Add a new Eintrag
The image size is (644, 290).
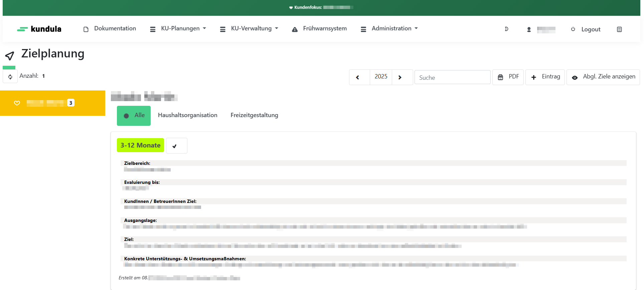click(x=545, y=77)
